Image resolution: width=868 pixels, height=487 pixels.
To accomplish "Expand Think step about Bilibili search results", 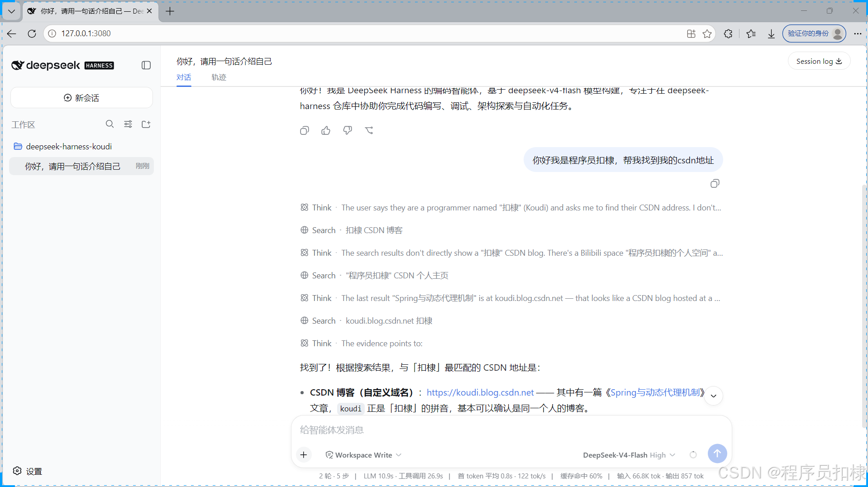I will click(511, 253).
